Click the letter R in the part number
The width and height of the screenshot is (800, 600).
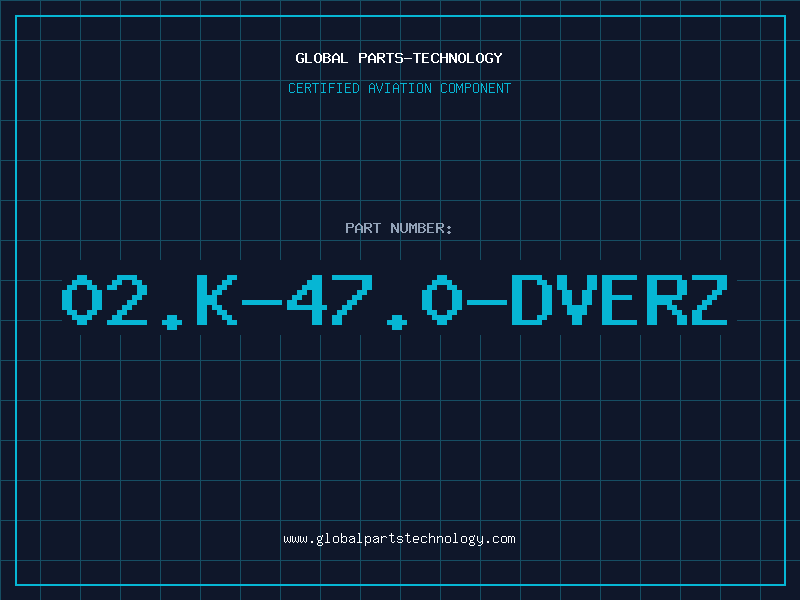[x=667, y=300]
